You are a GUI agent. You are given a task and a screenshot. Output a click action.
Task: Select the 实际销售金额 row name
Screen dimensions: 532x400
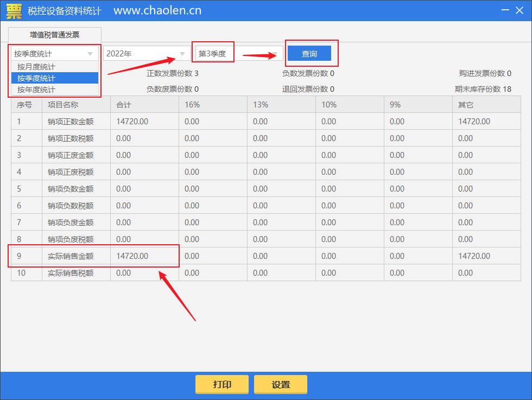click(71, 256)
